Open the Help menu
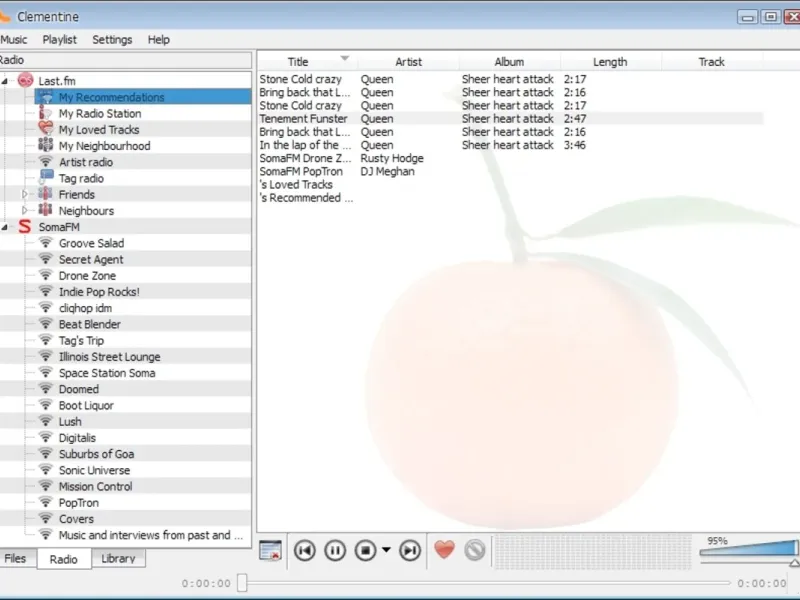Image resolution: width=800 pixels, height=600 pixels. 159,39
